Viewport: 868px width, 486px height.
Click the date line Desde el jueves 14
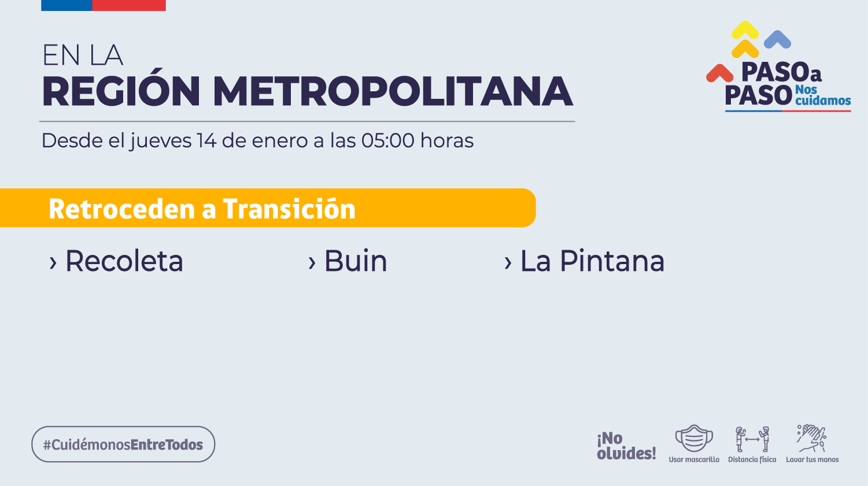(x=257, y=141)
